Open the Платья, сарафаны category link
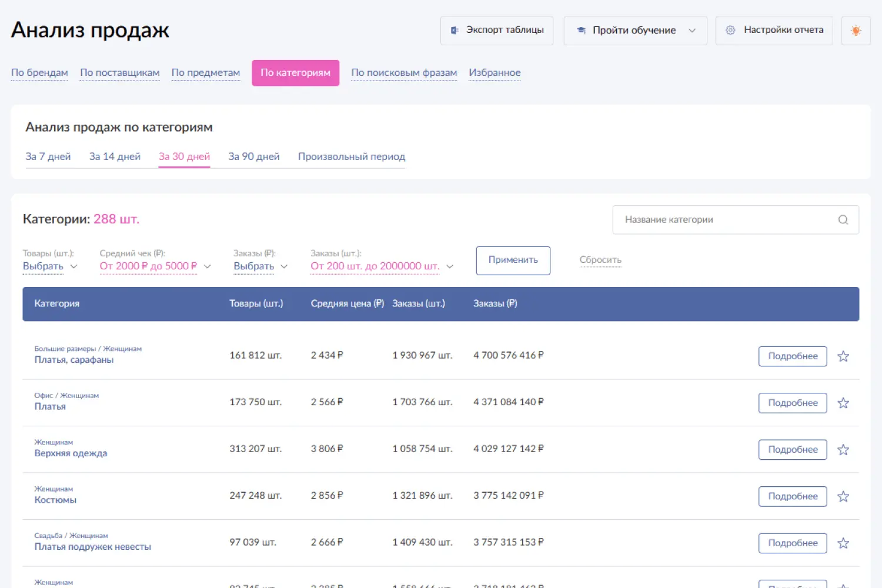This screenshot has height=588, width=882. pyautogui.click(x=74, y=360)
